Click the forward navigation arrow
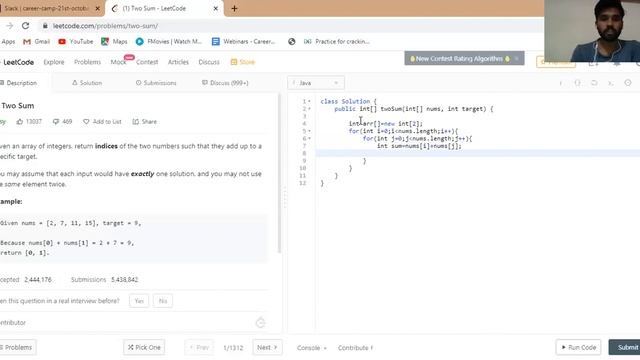640x360 pixels. point(9,26)
